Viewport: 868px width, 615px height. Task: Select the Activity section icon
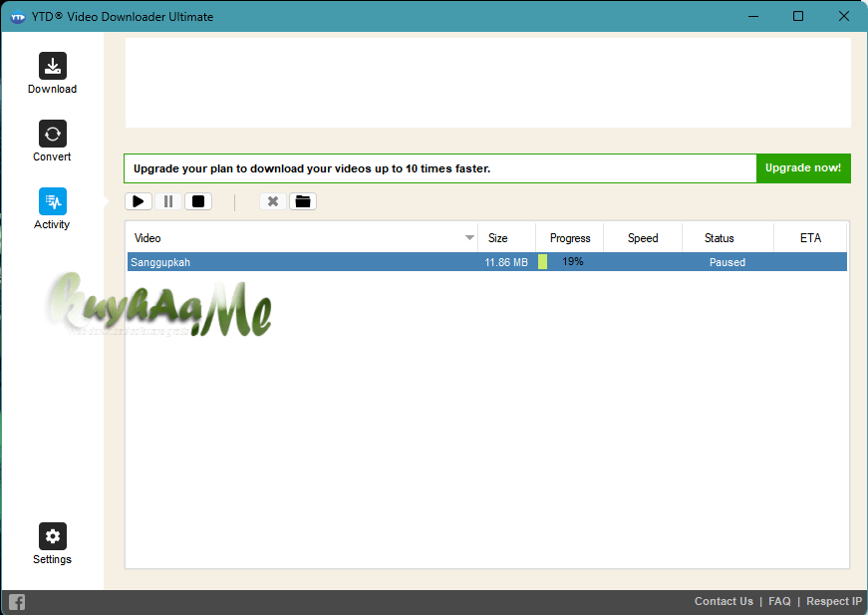tap(53, 201)
